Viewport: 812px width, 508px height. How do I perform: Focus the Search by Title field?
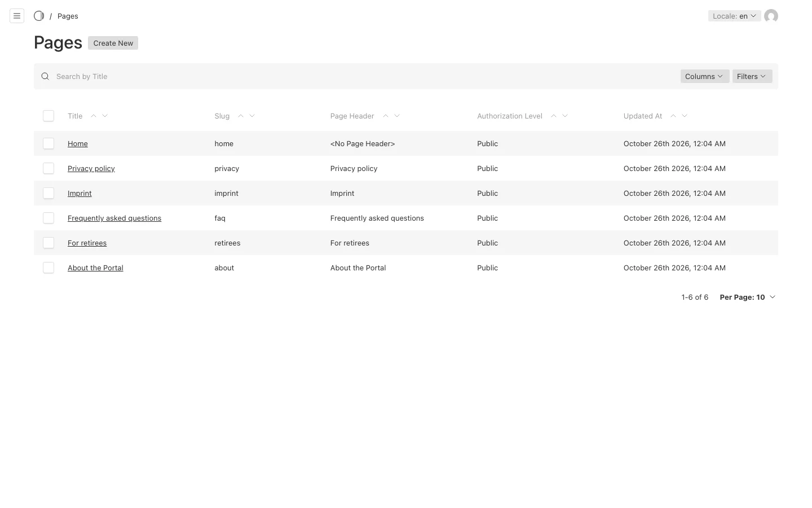(364, 76)
